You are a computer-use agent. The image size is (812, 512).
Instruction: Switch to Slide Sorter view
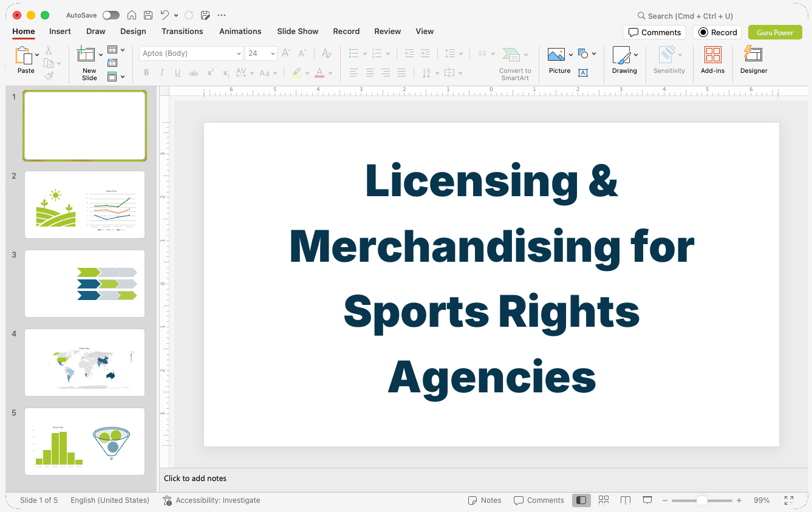tap(604, 500)
